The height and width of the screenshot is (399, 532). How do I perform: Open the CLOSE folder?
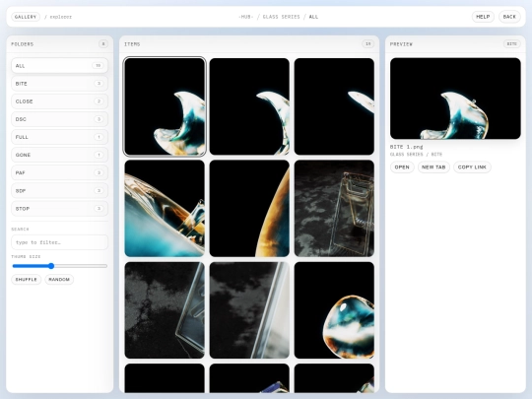pos(60,101)
